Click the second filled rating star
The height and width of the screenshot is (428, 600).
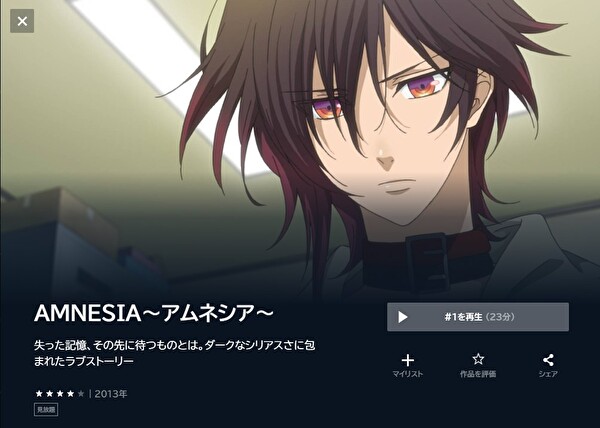click(49, 393)
